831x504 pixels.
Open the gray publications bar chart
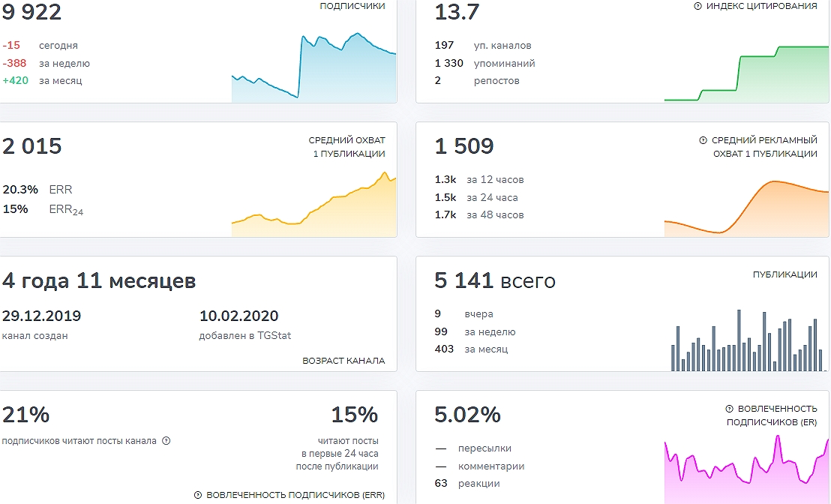pyautogui.click(x=746, y=341)
